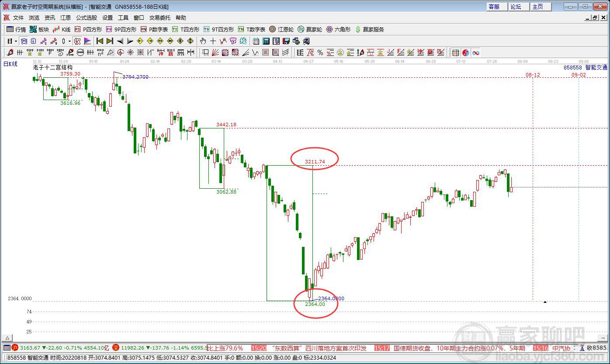This screenshot has height=364, width=610.
Task: Jump to last bar icon
Action: point(110,41)
